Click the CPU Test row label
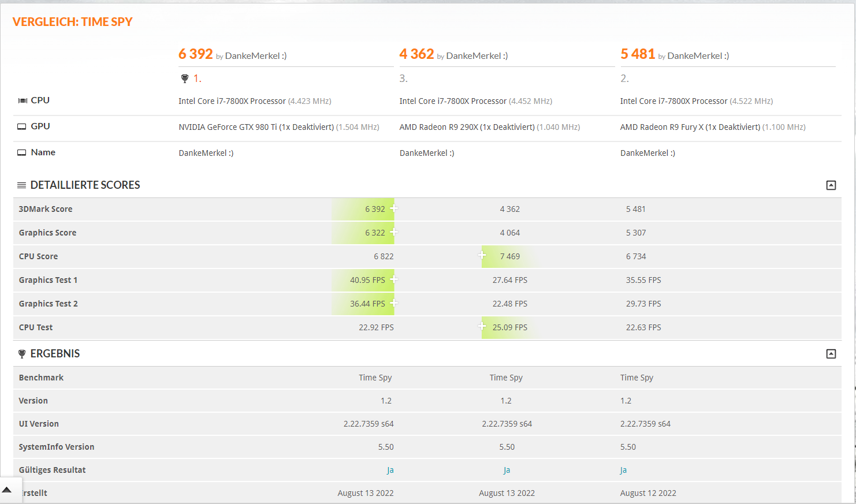856x504 pixels. coord(36,327)
